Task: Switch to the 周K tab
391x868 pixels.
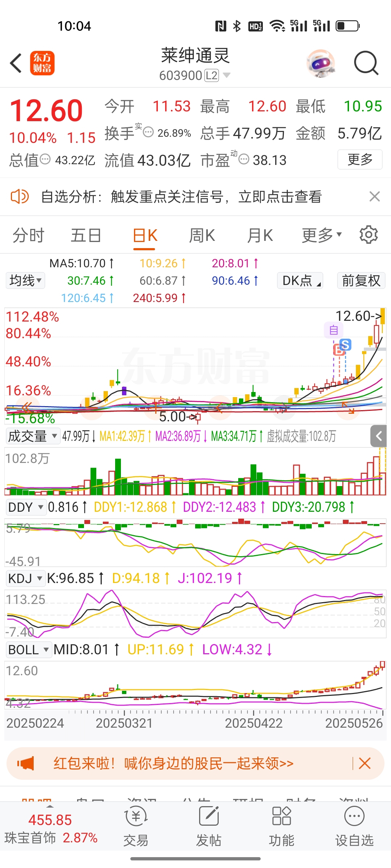Action: 202,235
